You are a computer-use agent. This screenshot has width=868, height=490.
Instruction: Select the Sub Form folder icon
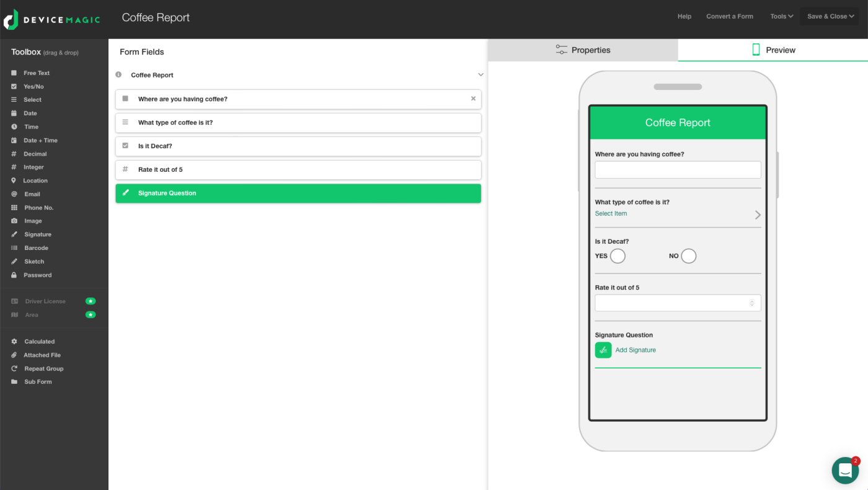[x=14, y=382]
